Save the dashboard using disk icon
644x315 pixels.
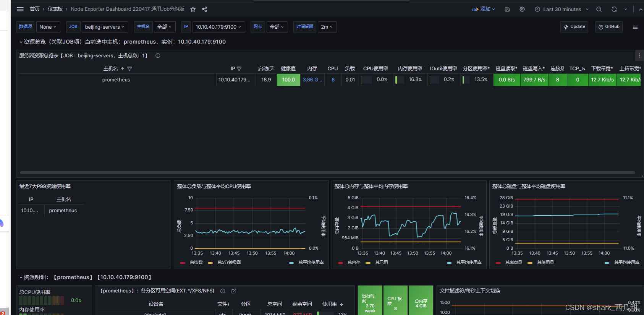pyautogui.click(x=507, y=9)
